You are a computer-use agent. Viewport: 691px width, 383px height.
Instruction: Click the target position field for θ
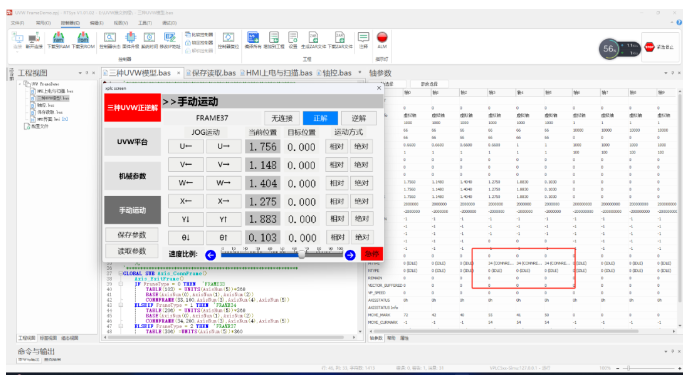pyautogui.click(x=302, y=238)
